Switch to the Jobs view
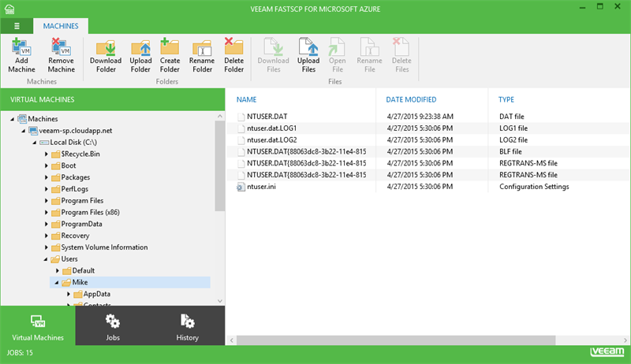The image size is (631, 364). coord(113,327)
